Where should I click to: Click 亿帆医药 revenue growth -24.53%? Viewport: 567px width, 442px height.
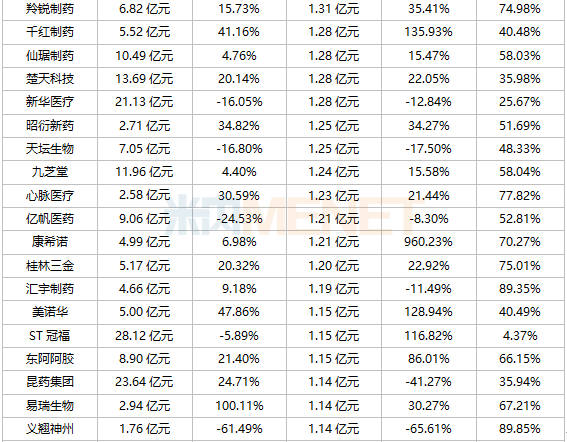point(239,219)
